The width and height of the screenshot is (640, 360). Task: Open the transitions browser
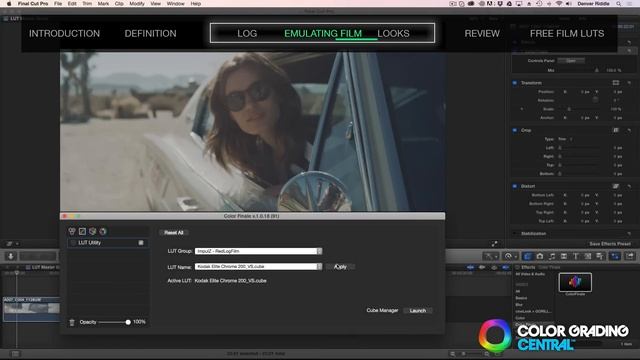pos(564,256)
